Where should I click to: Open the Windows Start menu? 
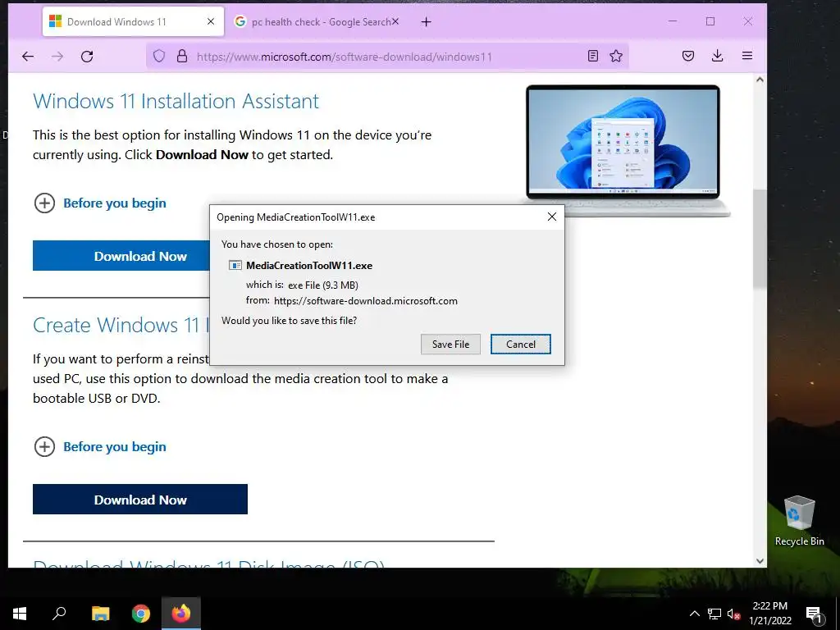pyautogui.click(x=20, y=614)
